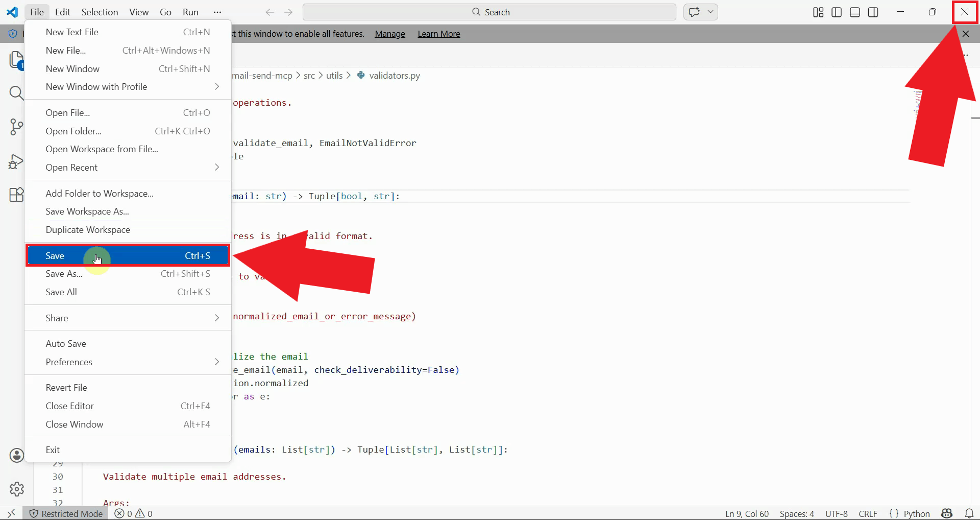The image size is (980, 520).
Task: Toggle the secondary side bar
Action: tap(873, 12)
